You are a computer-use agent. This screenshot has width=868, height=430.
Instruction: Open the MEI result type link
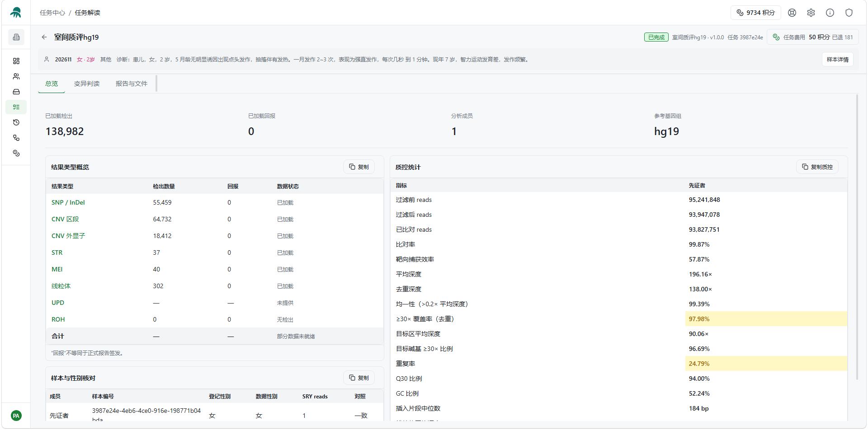click(x=57, y=269)
